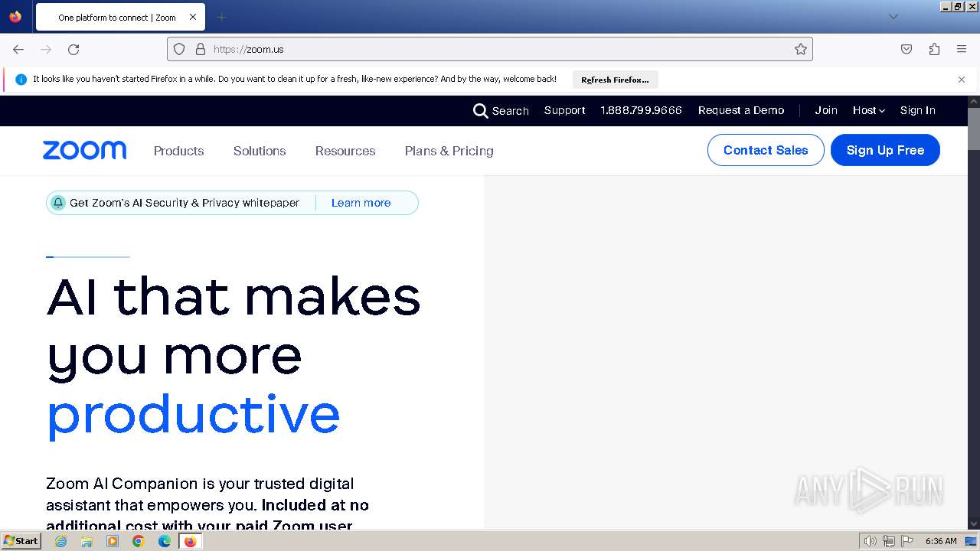Screen dimensions: 980x551
Task: Click the blue info icon in the notification bar
Action: tap(21, 79)
